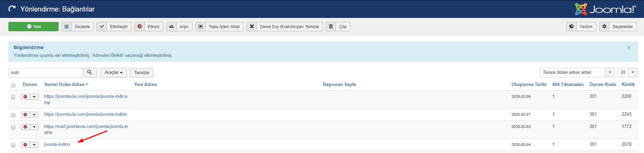Image resolution: width=644 pixels, height=153 pixels.
Task: Toggle the select-all checkbox in header
Action: click(x=13, y=85)
